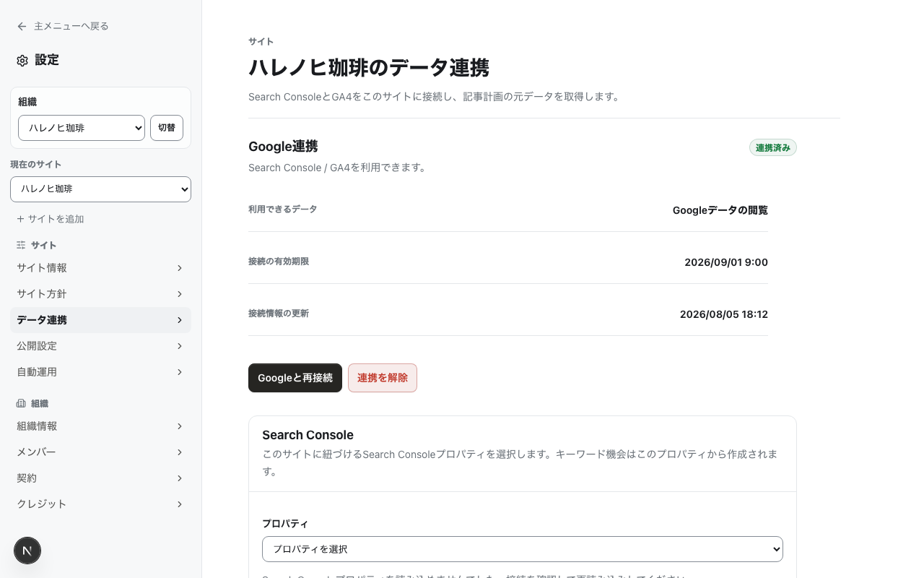Click the chevron on メンバー row
Viewport: 924px width, 578px height.
(180, 452)
